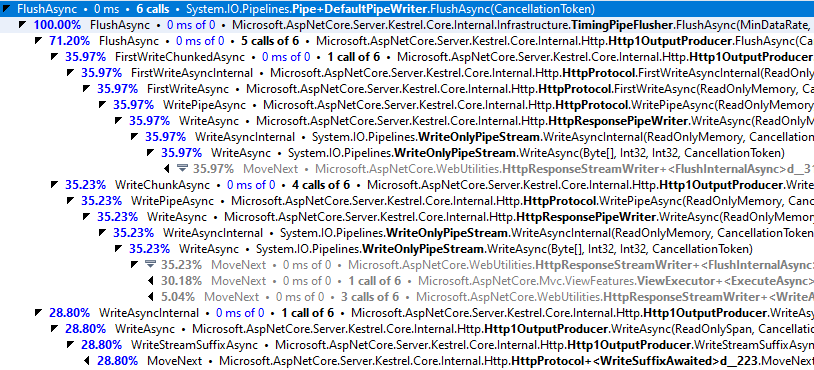Image resolution: width=814 pixels, height=370 pixels.
Task: Click 'WriteAsyncInternal' label on 35.97% row
Action: [245, 138]
